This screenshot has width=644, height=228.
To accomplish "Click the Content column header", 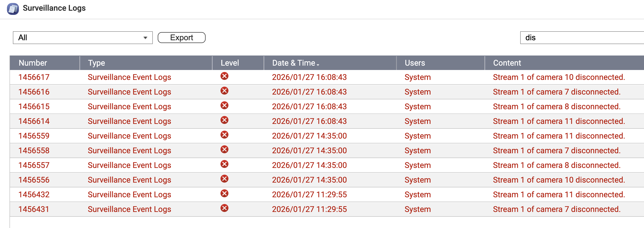I will [507, 63].
